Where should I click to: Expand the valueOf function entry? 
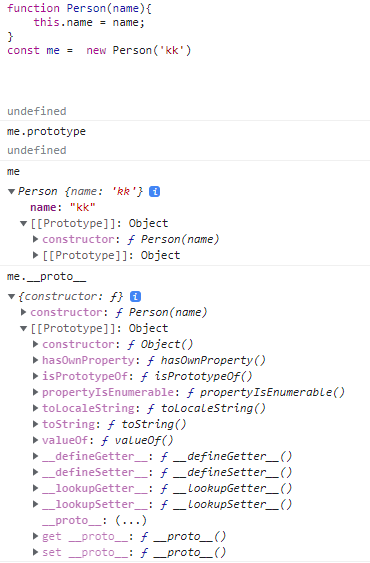point(35,440)
